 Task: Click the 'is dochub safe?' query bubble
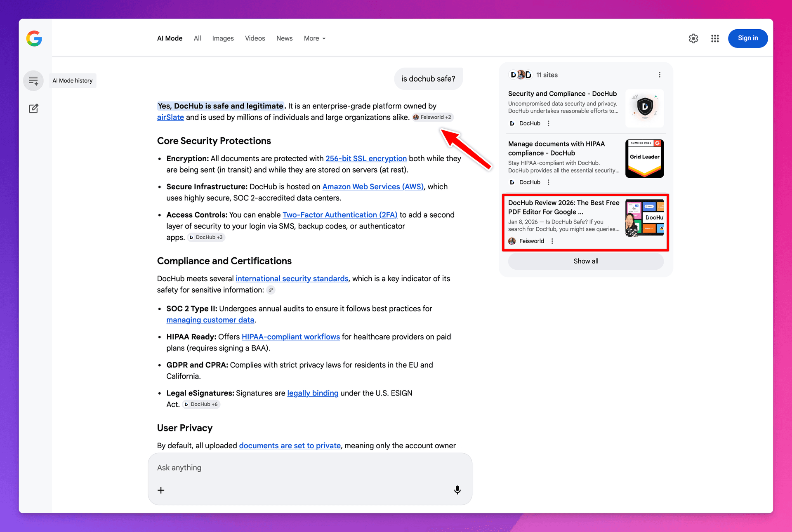pyautogui.click(x=428, y=79)
